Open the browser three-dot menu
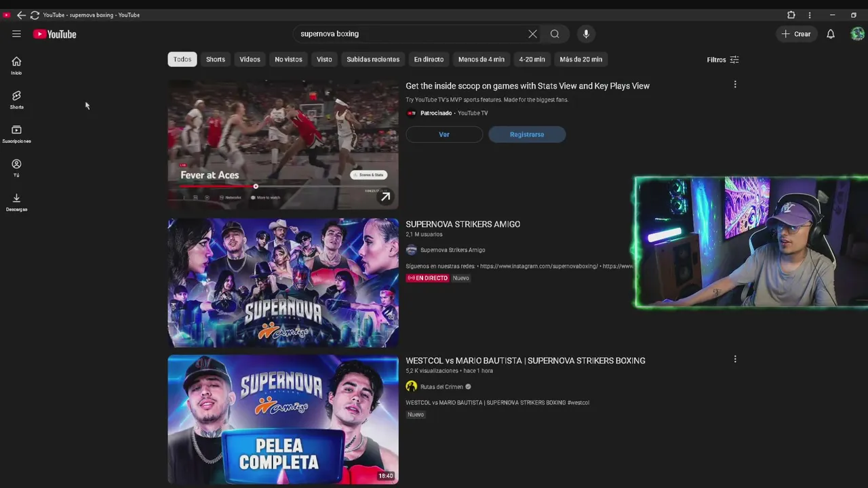This screenshot has height=488, width=868. coord(809,15)
